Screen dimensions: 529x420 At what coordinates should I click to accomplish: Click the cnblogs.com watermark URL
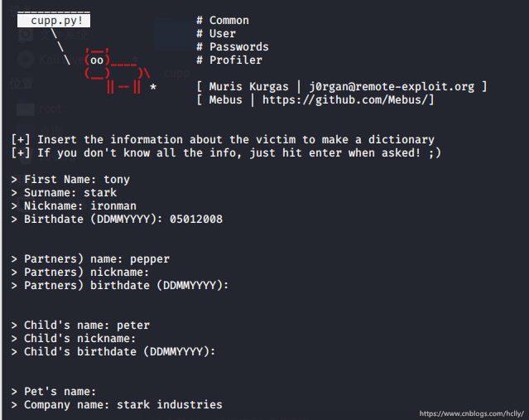[x=471, y=413]
